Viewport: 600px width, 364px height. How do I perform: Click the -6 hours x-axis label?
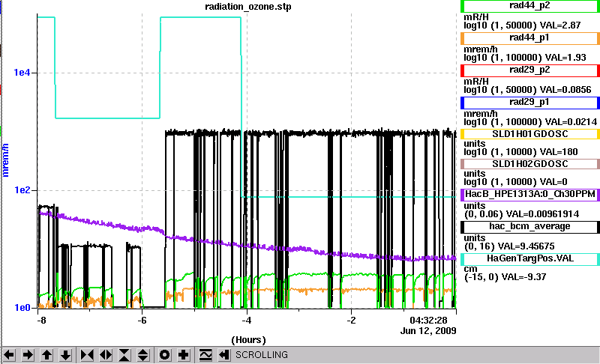coord(142,320)
